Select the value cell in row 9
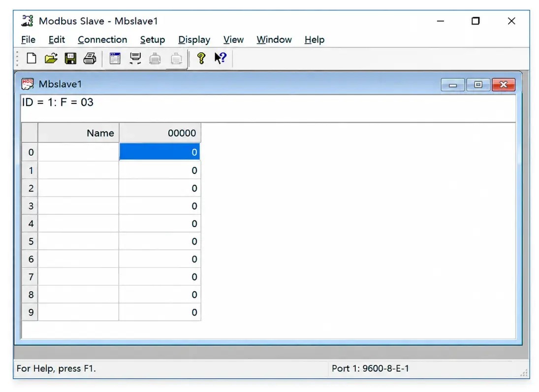Image resolution: width=539 pixels, height=392 pixels. [x=159, y=312]
